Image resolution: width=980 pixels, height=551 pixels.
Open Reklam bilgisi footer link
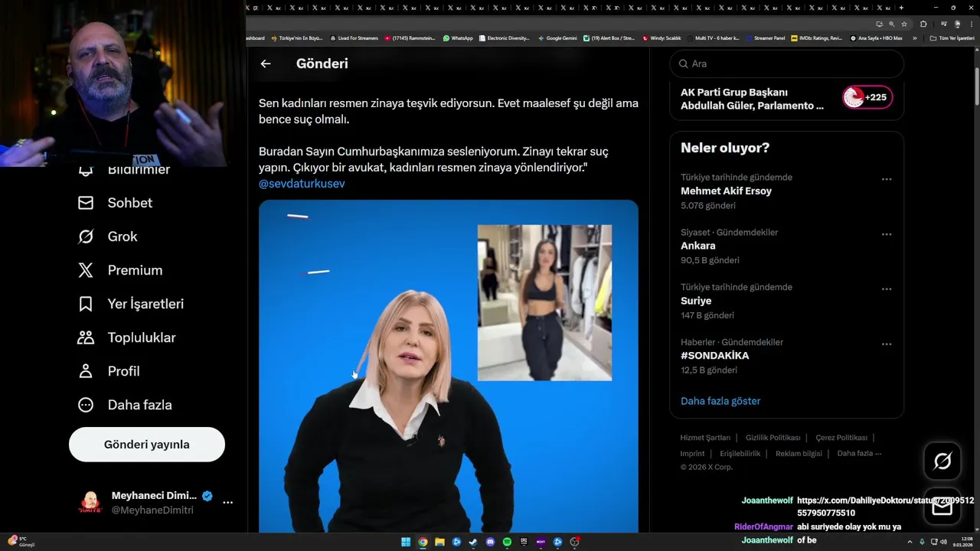(x=799, y=453)
